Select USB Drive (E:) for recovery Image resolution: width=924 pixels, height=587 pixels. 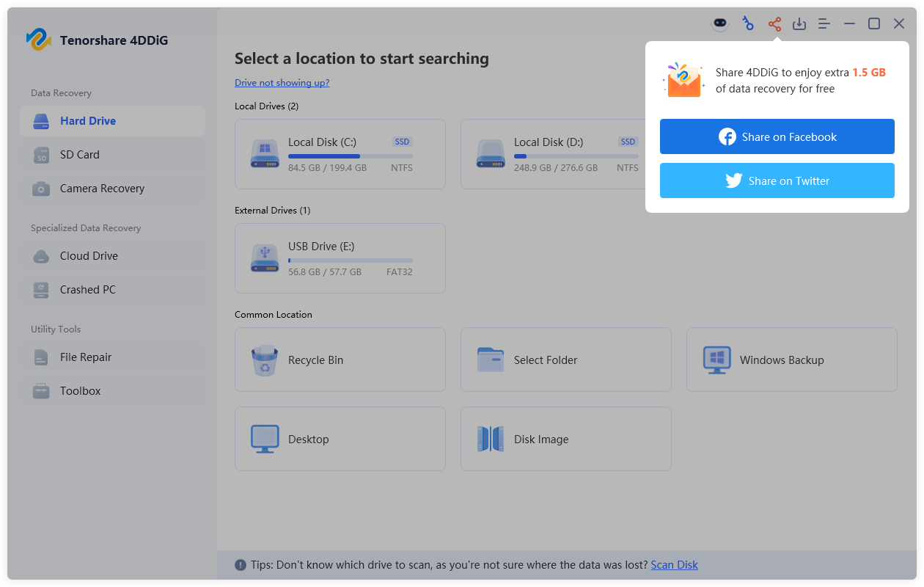click(x=340, y=258)
